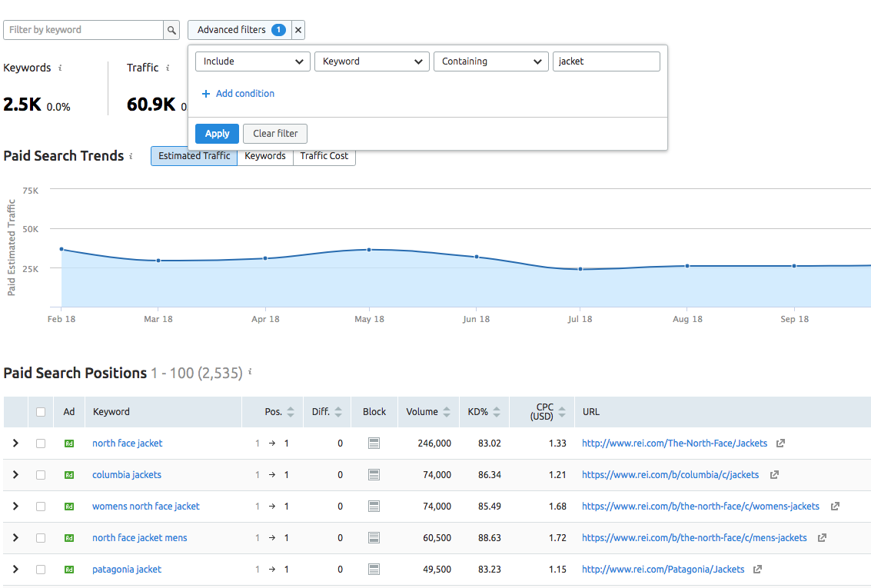
Task: Open mens-jackets URL external link icon
Action: point(822,537)
